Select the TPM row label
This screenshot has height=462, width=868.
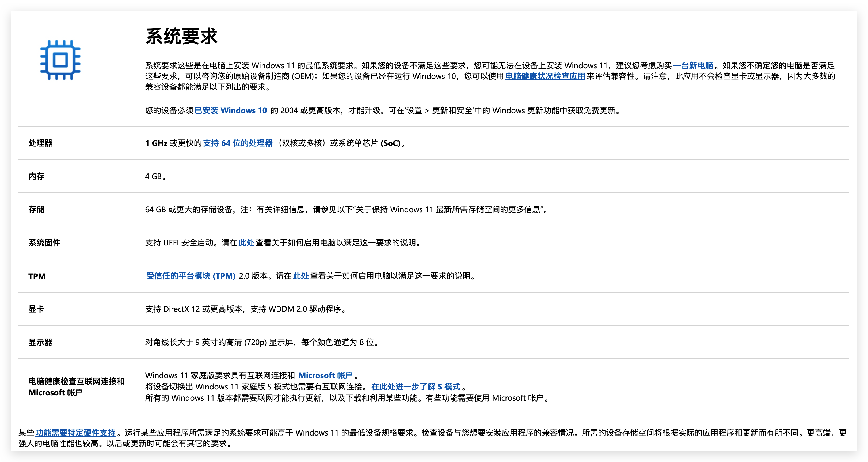37,276
